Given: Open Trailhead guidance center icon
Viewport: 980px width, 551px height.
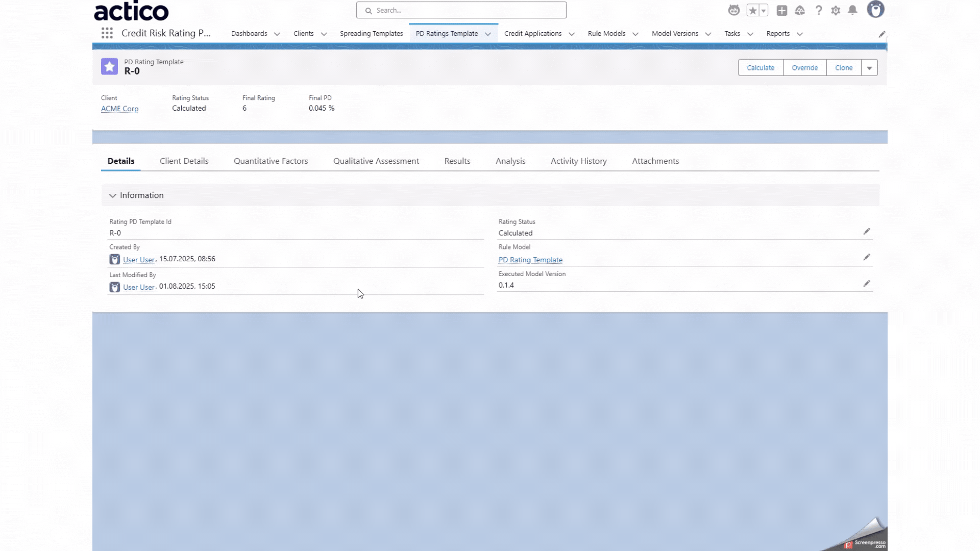Looking at the screenshot, I should pyautogui.click(x=800, y=10).
